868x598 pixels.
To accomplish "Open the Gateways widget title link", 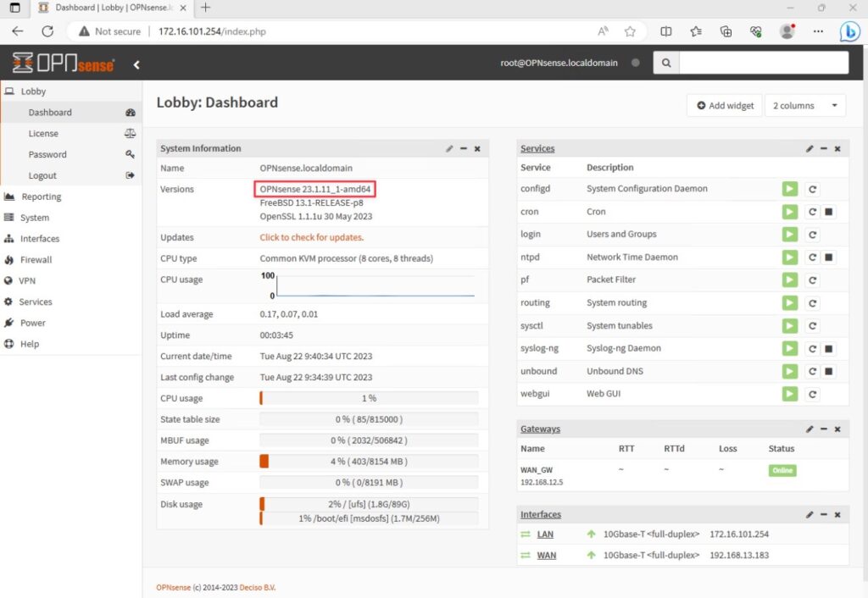I will click(x=540, y=429).
